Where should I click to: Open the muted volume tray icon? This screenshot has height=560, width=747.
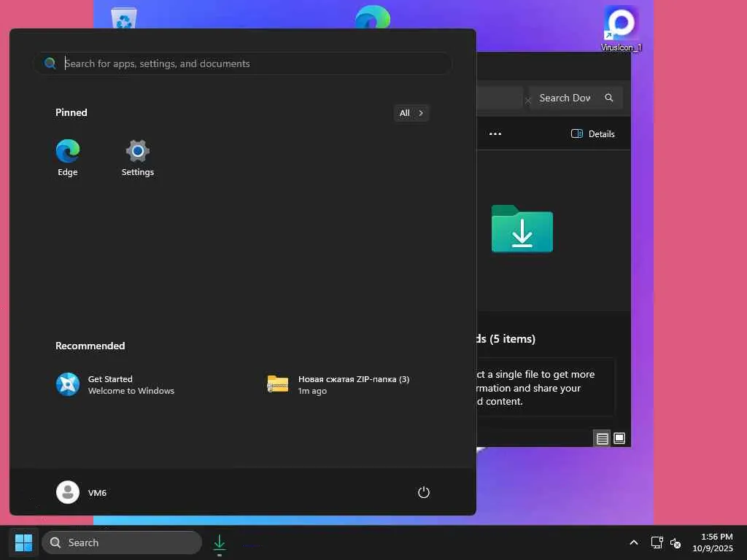coord(675,542)
